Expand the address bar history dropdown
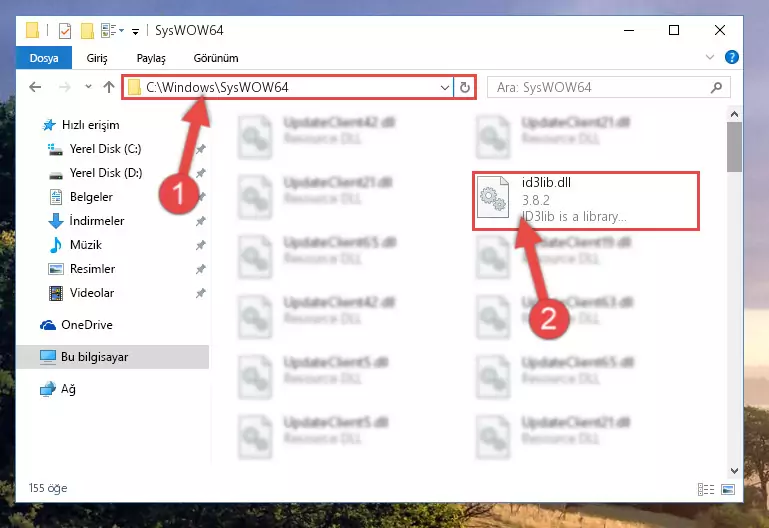Viewport: 769px width, 528px height. point(444,88)
